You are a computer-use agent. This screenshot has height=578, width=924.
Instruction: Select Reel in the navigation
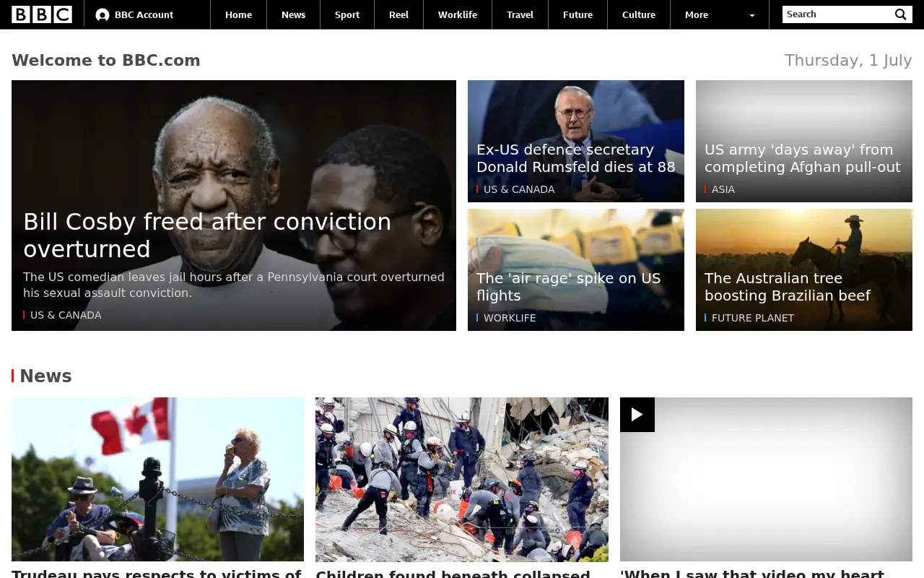(398, 14)
